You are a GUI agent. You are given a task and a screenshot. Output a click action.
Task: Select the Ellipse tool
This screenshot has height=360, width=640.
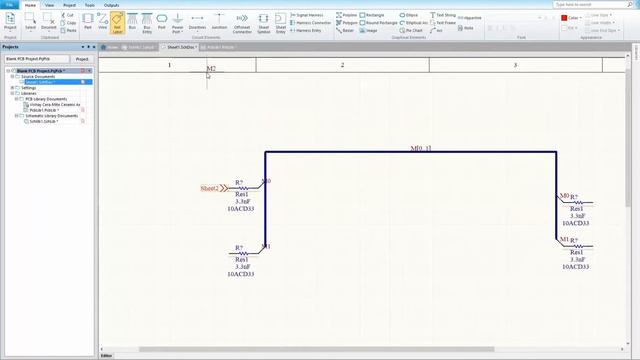(409, 15)
